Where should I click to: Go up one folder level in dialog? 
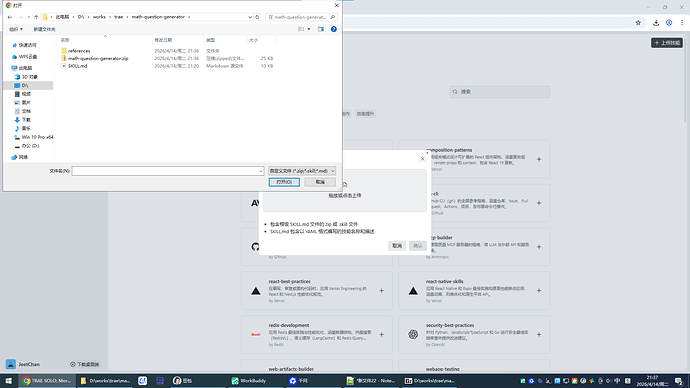point(36,17)
